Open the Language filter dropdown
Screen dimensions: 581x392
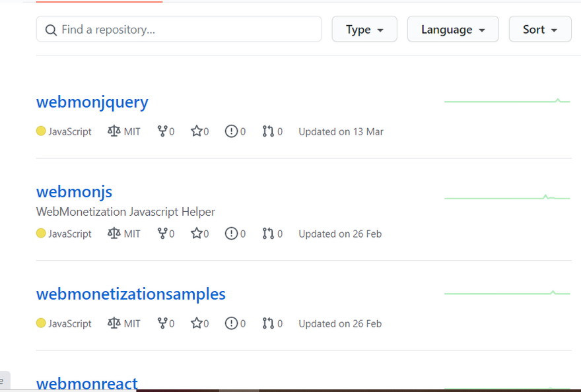(x=453, y=30)
